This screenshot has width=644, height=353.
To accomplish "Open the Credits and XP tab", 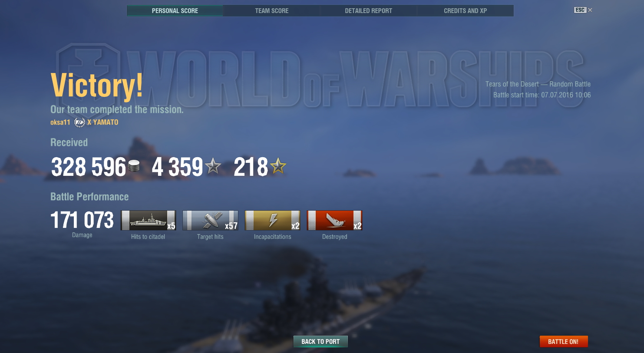I will 466,11.
